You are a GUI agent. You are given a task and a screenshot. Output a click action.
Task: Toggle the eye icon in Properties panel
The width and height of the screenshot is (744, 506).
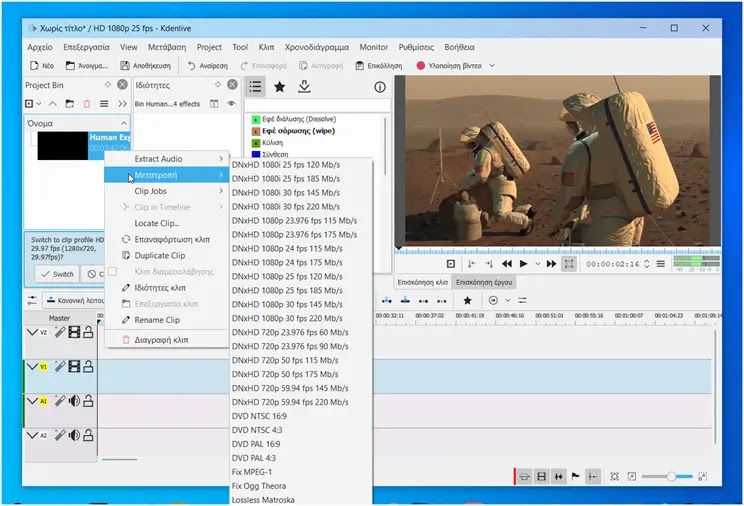tap(231, 104)
